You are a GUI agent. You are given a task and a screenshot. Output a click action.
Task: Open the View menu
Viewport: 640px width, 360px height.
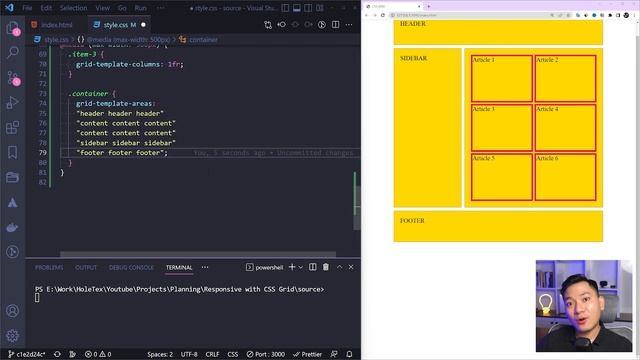[102, 8]
